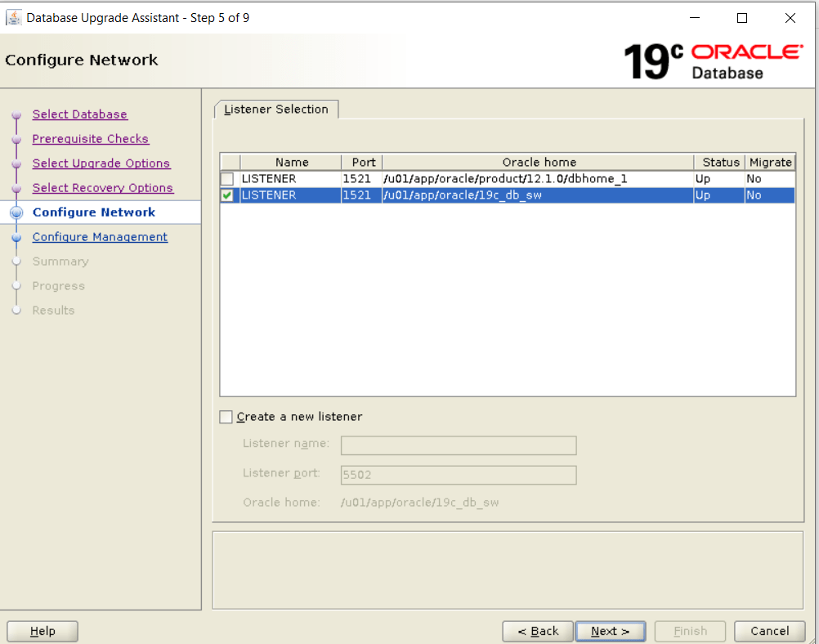Image resolution: width=819 pixels, height=644 pixels.
Task: Click the Configure Management step bullet
Action: pos(16,237)
